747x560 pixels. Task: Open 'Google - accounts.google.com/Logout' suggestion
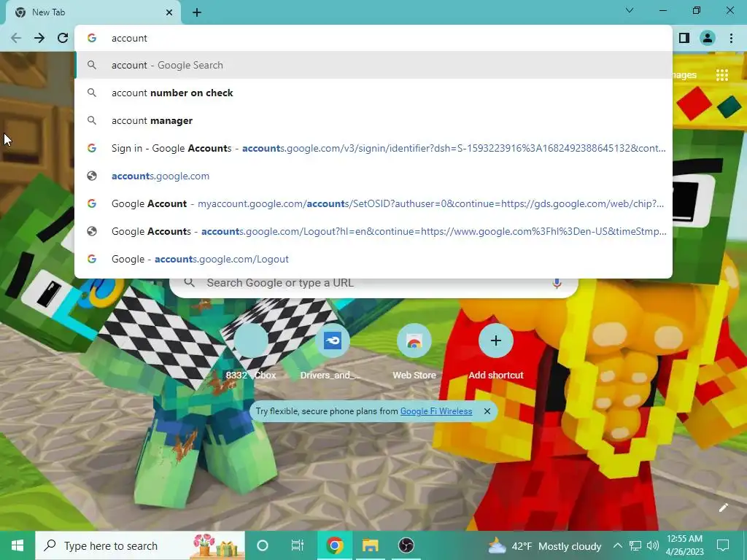[x=373, y=259]
